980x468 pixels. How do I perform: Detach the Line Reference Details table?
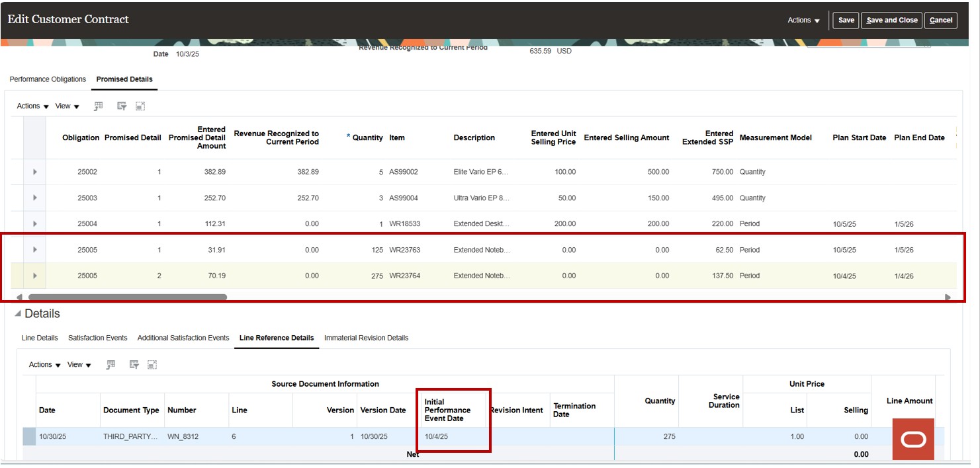tap(152, 364)
